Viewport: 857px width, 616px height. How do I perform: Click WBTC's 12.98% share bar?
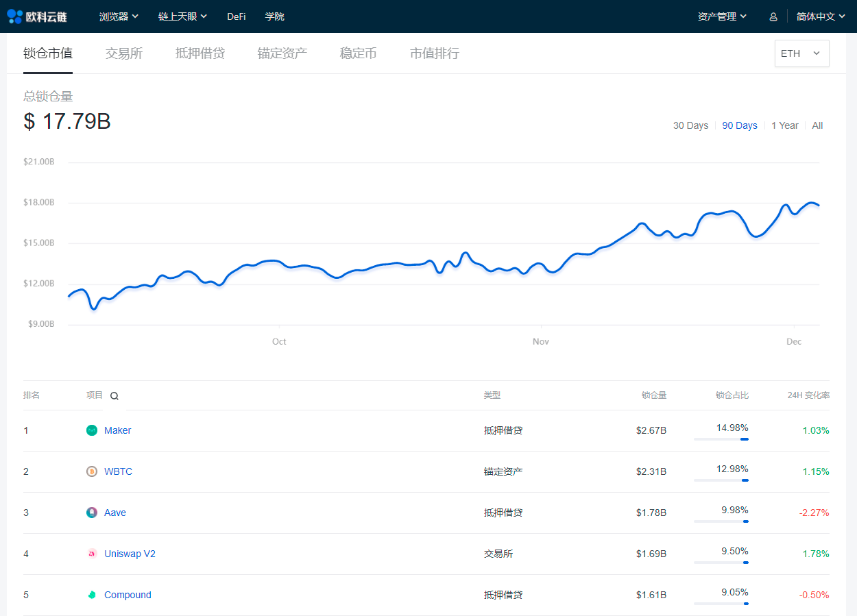721,480
